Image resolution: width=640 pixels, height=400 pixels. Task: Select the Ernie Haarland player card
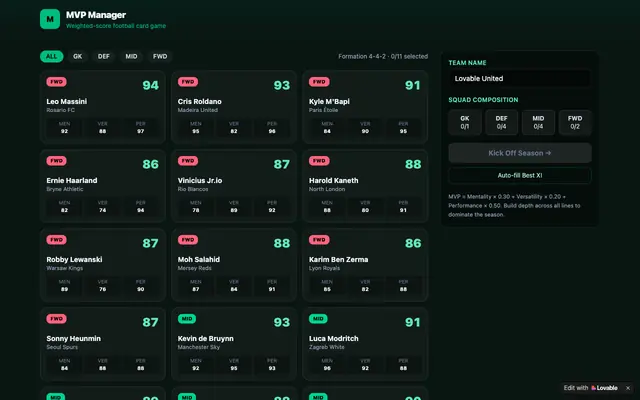click(103, 186)
